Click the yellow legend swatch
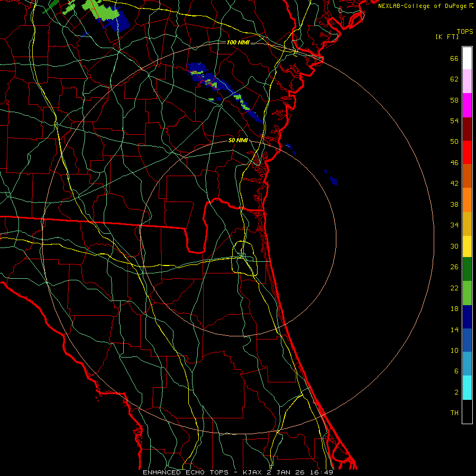 click(467, 246)
